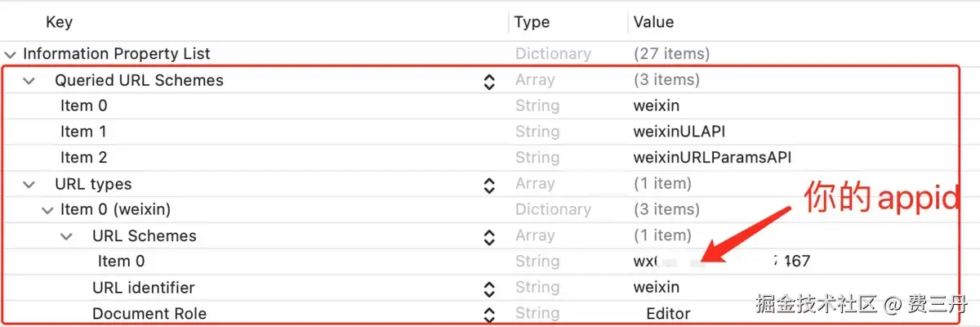Viewport: 980px width, 327px height.
Task: Open key stepper for URL identifier
Action: pos(489,289)
